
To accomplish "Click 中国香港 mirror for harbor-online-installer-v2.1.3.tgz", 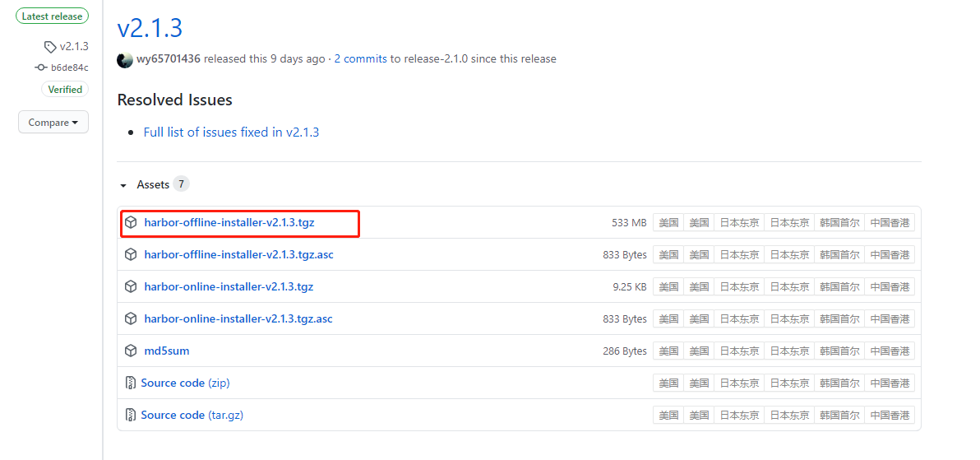I will click(890, 286).
